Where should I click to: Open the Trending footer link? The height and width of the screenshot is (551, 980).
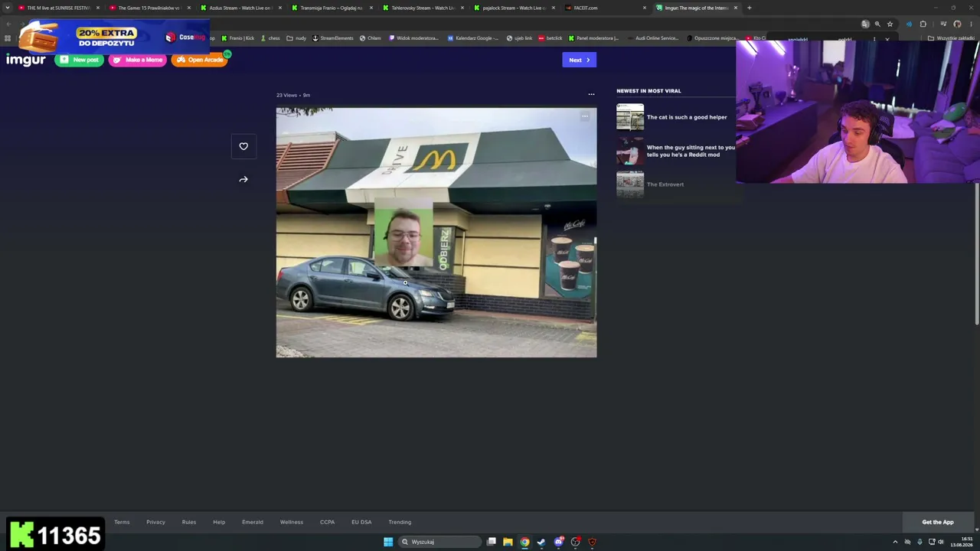(x=400, y=522)
